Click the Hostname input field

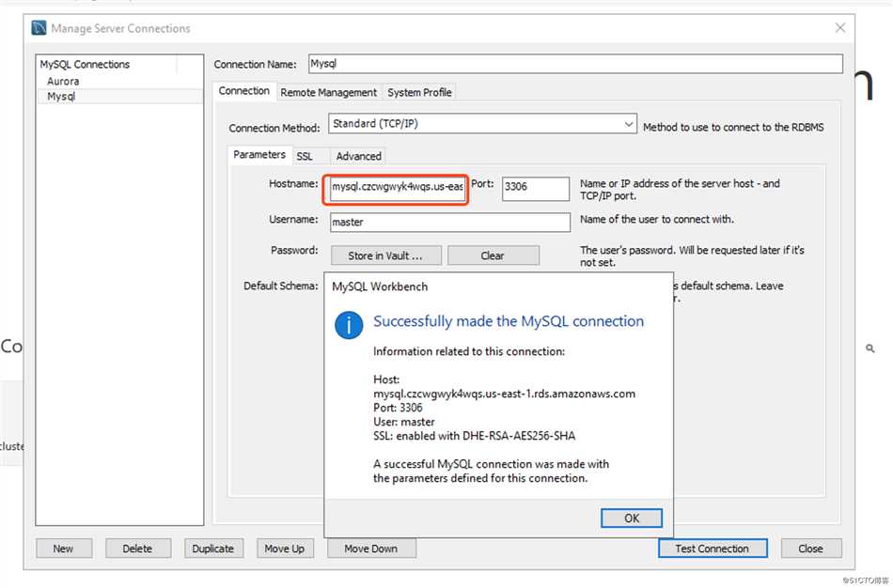pos(398,187)
